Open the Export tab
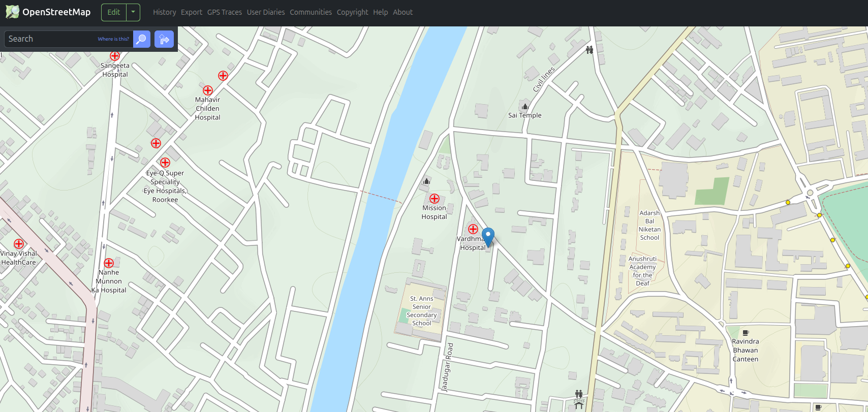868x412 pixels. pos(192,12)
